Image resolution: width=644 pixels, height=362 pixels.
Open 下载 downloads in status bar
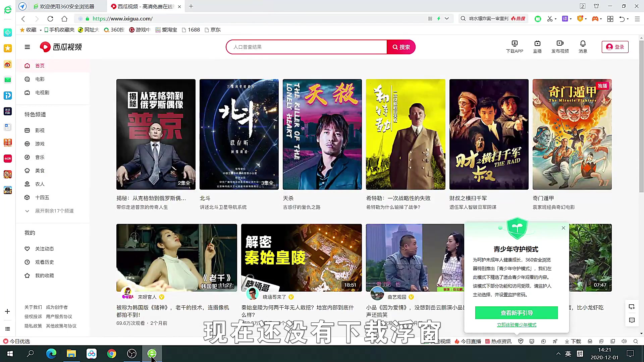tap(573, 341)
